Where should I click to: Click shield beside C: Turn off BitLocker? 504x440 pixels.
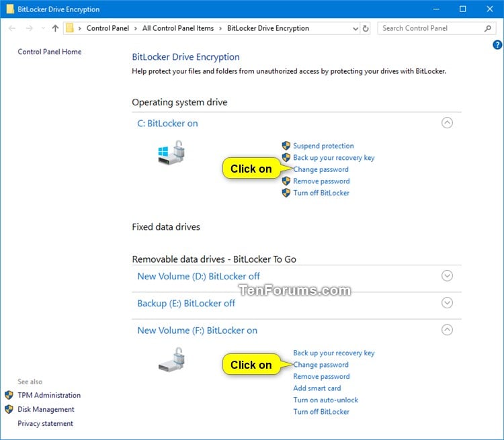(x=286, y=193)
